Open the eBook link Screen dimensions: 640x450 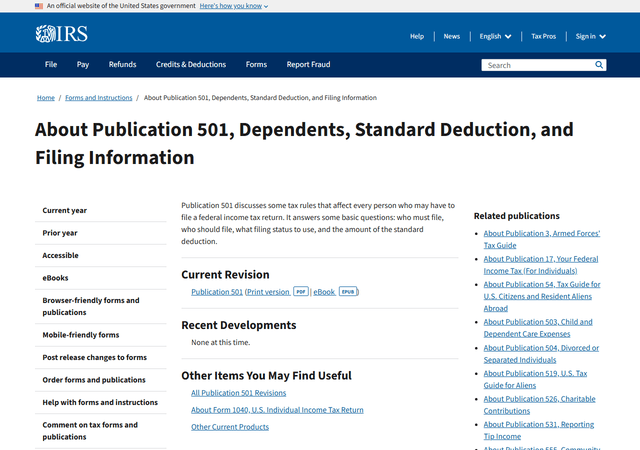tap(324, 292)
